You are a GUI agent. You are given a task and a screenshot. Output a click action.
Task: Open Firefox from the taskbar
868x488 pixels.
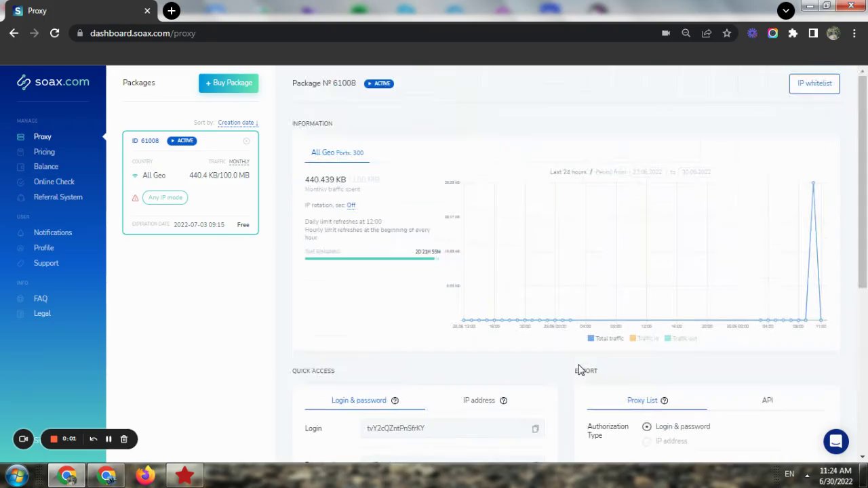145,476
